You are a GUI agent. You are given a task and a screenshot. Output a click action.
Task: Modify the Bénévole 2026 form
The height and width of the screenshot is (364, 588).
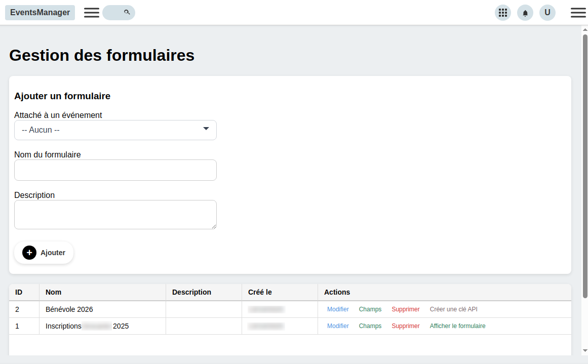click(x=338, y=309)
